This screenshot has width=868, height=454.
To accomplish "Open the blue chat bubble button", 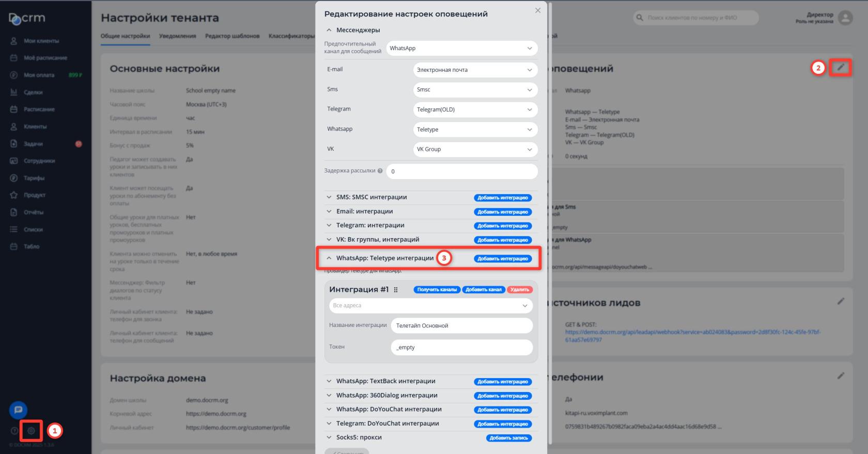I will [18, 410].
